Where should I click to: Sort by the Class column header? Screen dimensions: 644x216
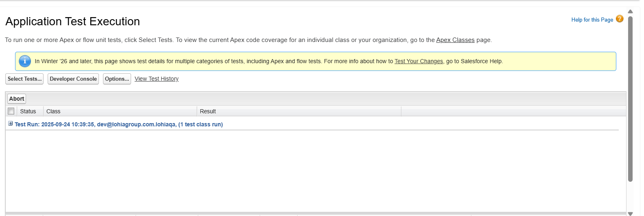coord(53,111)
